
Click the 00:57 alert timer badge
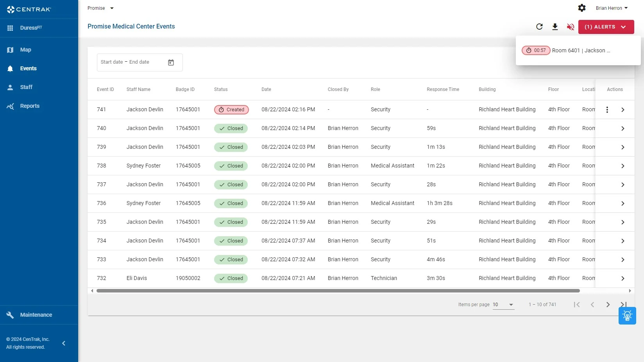[536, 50]
